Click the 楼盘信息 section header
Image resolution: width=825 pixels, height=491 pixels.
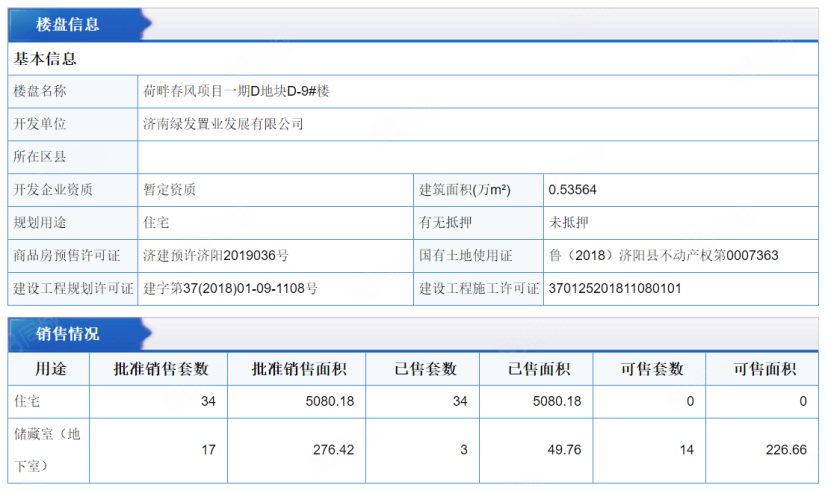coord(67,24)
